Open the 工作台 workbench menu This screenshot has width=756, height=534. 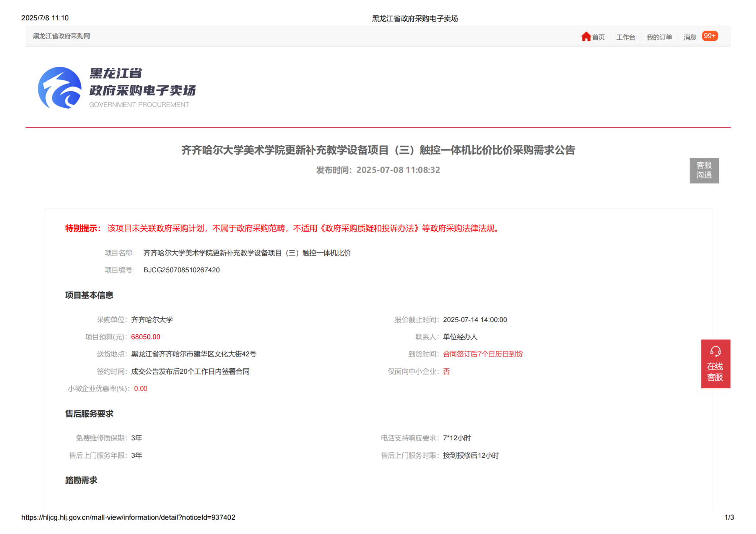pyautogui.click(x=626, y=37)
